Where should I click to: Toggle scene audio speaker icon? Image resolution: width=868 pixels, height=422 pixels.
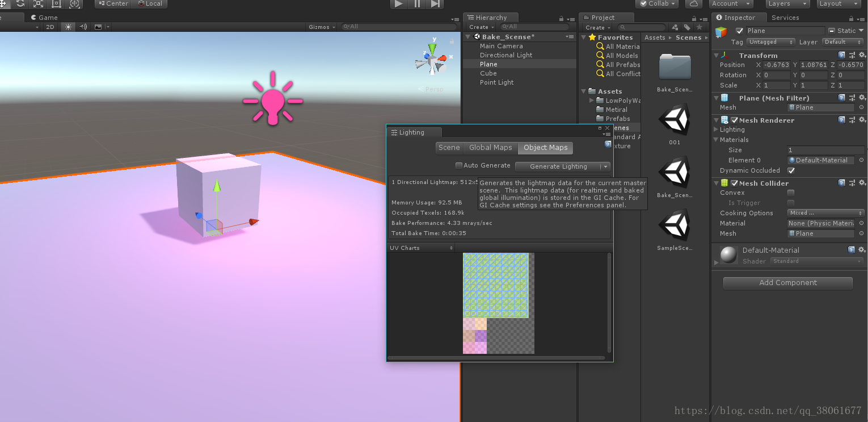(x=83, y=27)
